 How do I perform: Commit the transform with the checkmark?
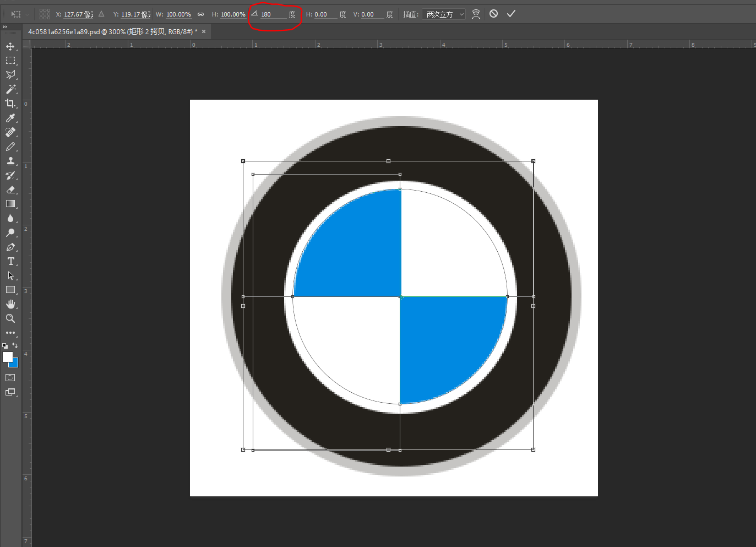(511, 14)
